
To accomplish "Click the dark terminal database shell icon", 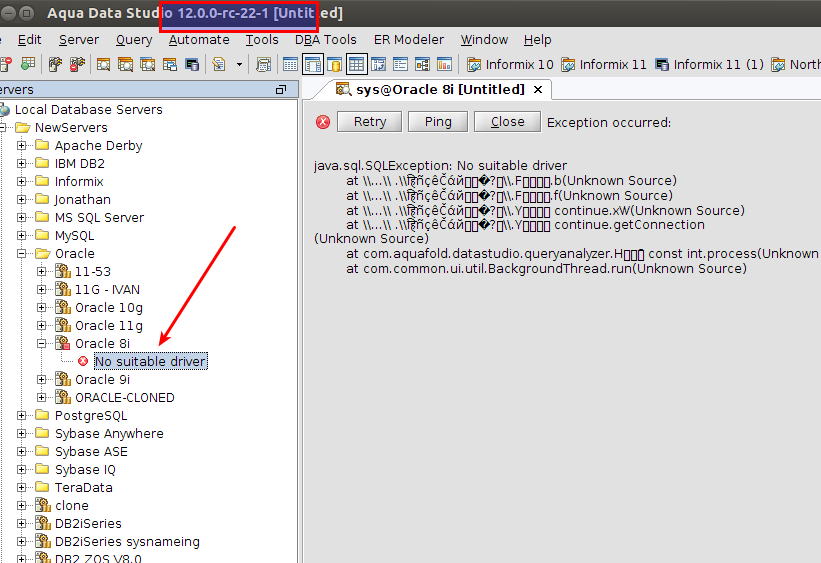I will [192, 64].
